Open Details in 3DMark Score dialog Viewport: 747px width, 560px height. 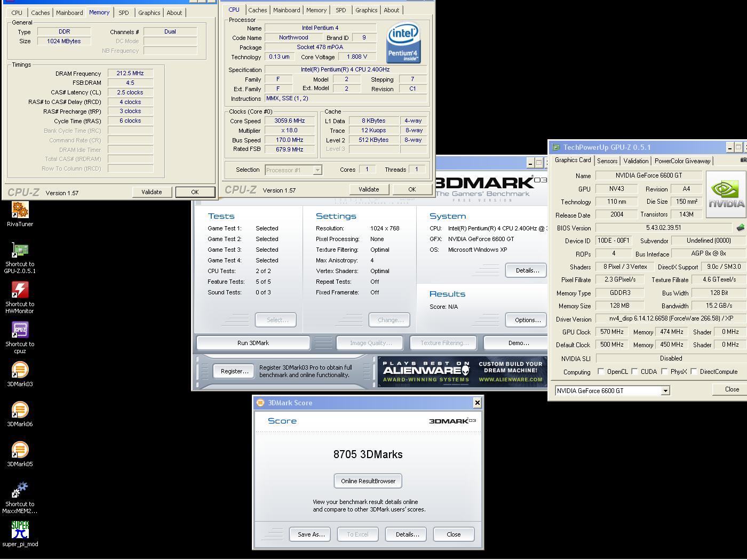click(407, 534)
